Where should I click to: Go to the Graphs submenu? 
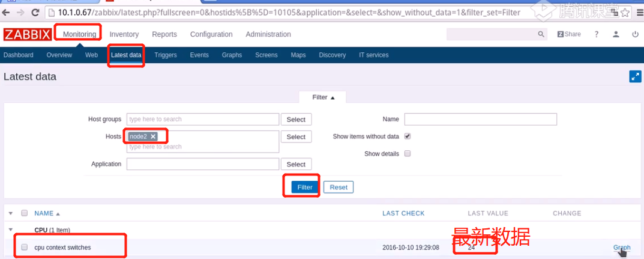click(232, 55)
